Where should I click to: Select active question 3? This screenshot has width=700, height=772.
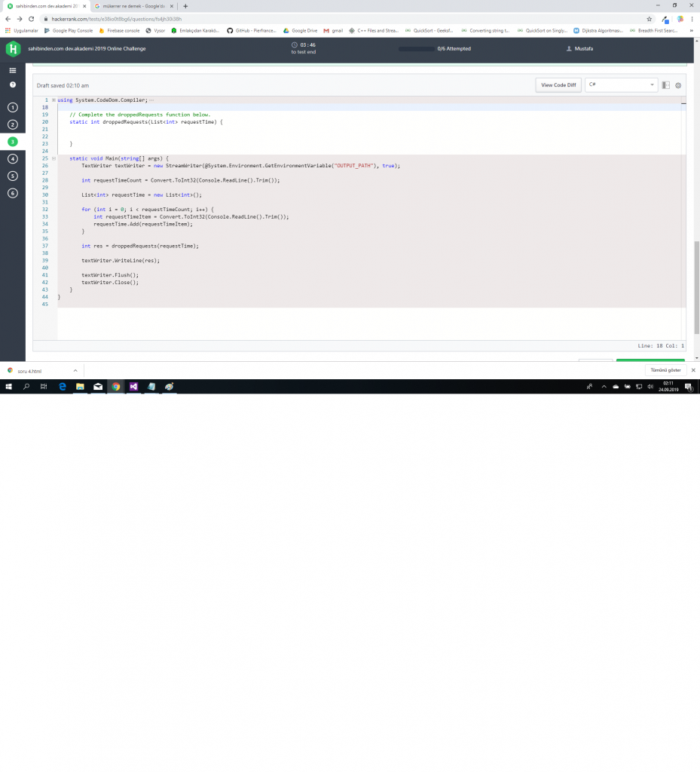[13, 142]
